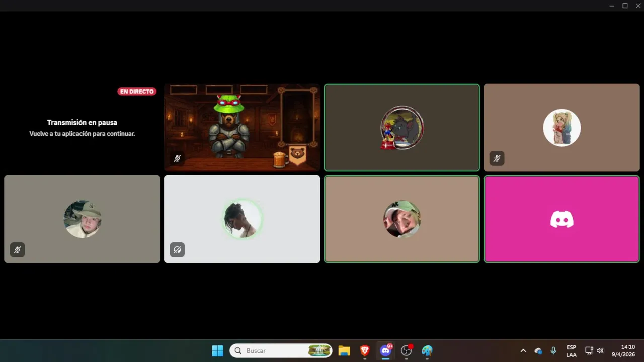
Task: Click the avatar of person in tan cap
Action: pyautogui.click(x=82, y=219)
